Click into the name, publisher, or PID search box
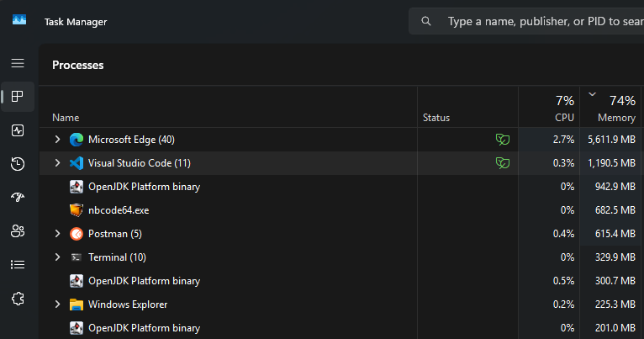644x339 pixels. click(526, 21)
